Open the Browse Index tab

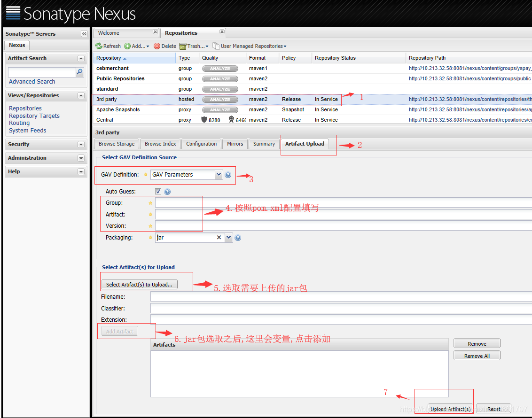coord(160,144)
